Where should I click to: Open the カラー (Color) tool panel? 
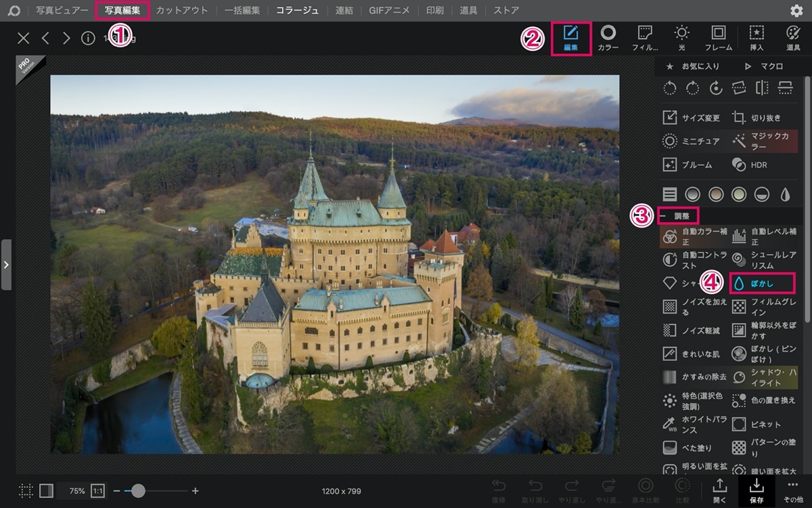pos(608,38)
